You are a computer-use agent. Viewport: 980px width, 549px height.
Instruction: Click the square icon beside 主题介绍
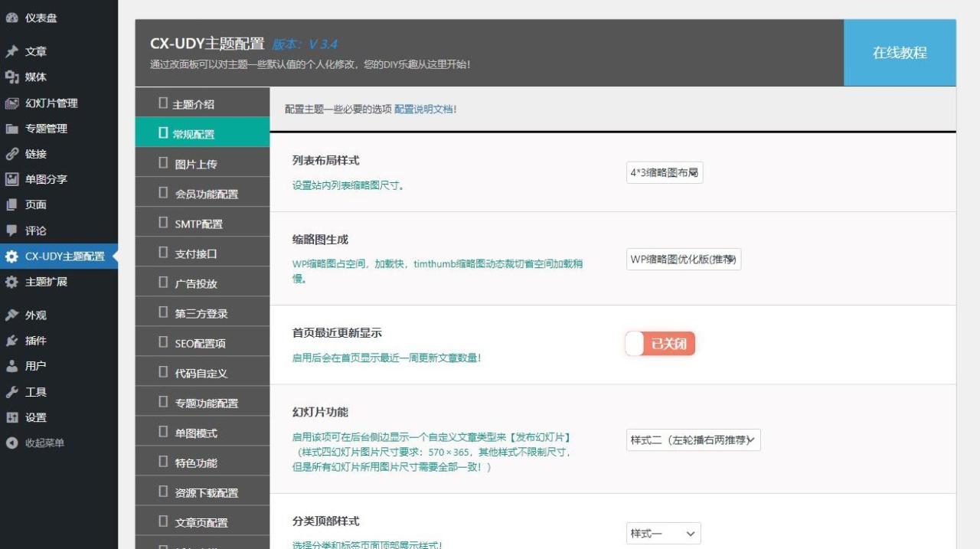pos(162,103)
